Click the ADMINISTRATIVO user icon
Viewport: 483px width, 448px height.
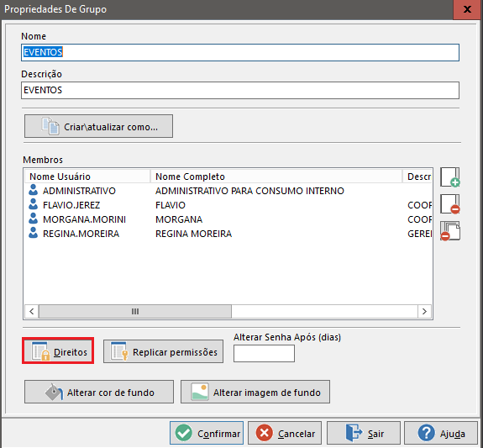pos(33,190)
